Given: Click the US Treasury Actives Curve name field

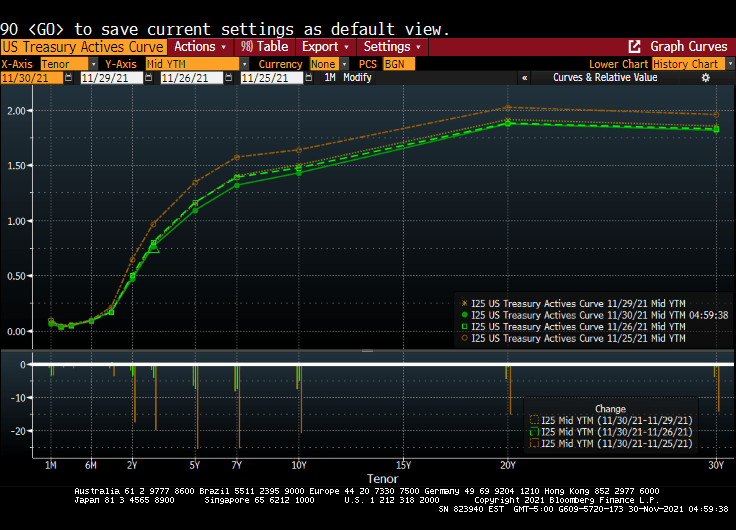Looking at the screenshot, I should click(x=82, y=47).
